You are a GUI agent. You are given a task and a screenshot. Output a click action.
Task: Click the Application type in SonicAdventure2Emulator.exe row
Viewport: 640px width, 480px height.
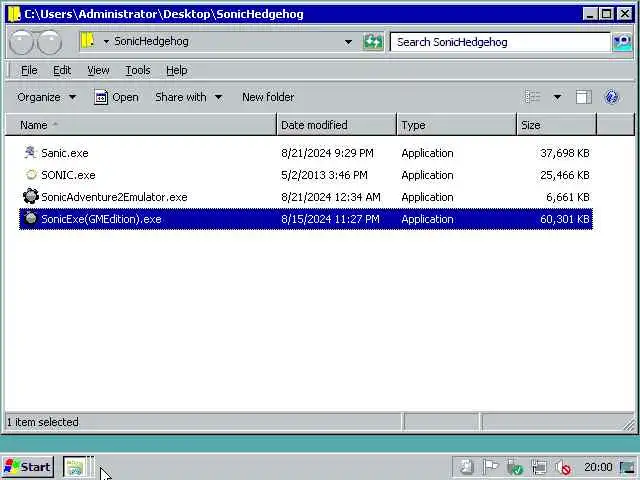pyautogui.click(x=427, y=197)
